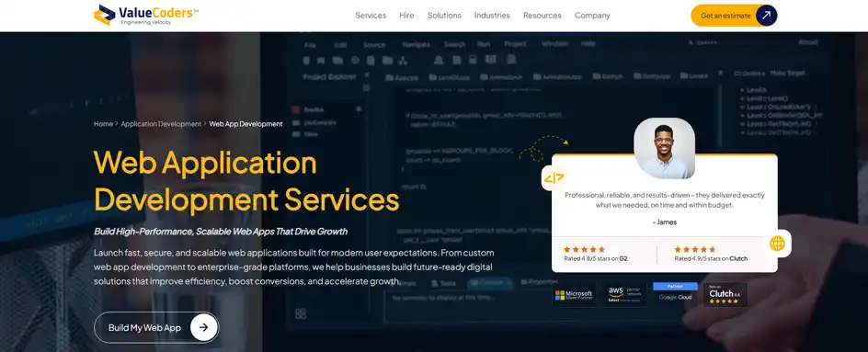Open the Application Development breadcrumb link
Viewport: 868px width, 352px height.
click(161, 124)
